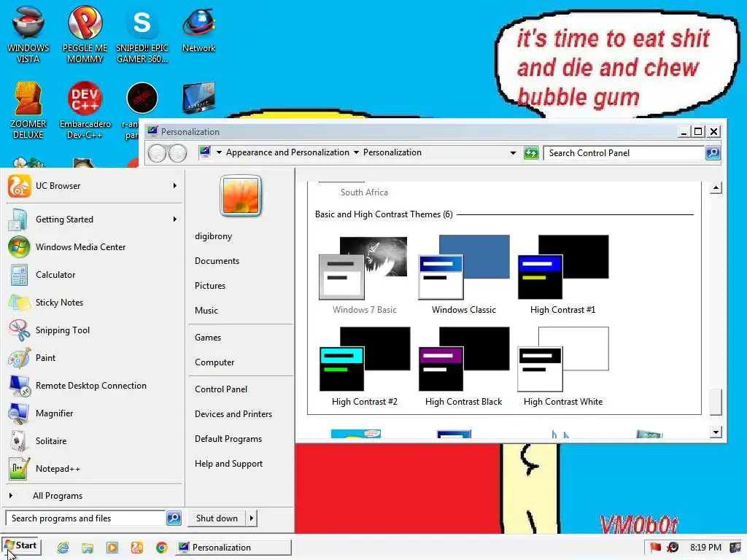Expand Getting Started submenu arrow

(x=175, y=219)
